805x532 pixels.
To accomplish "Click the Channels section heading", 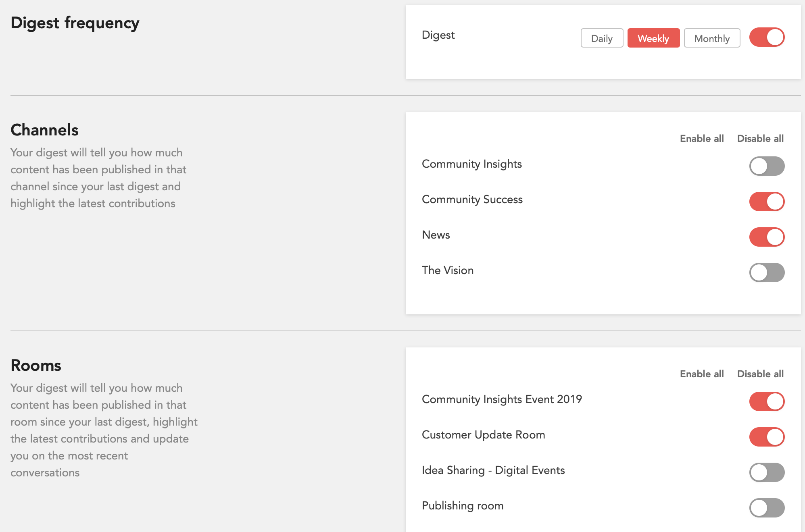I will [44, 130].
